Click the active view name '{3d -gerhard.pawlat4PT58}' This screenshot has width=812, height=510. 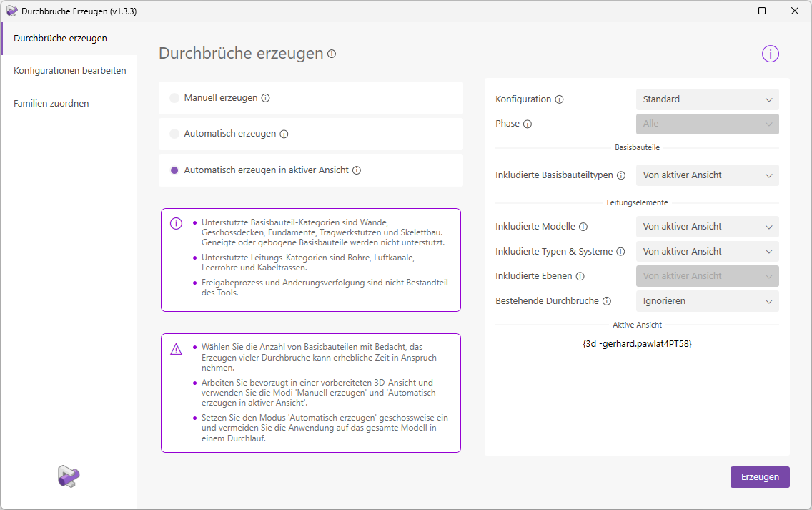pyautogui.click(x=636, y=343)
